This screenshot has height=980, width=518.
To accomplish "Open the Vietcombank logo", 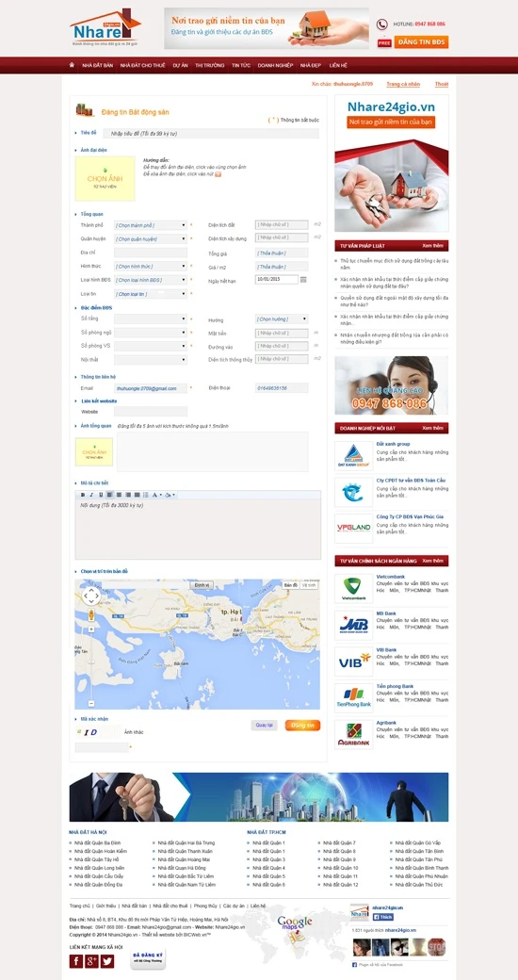I will click(354, 589).
